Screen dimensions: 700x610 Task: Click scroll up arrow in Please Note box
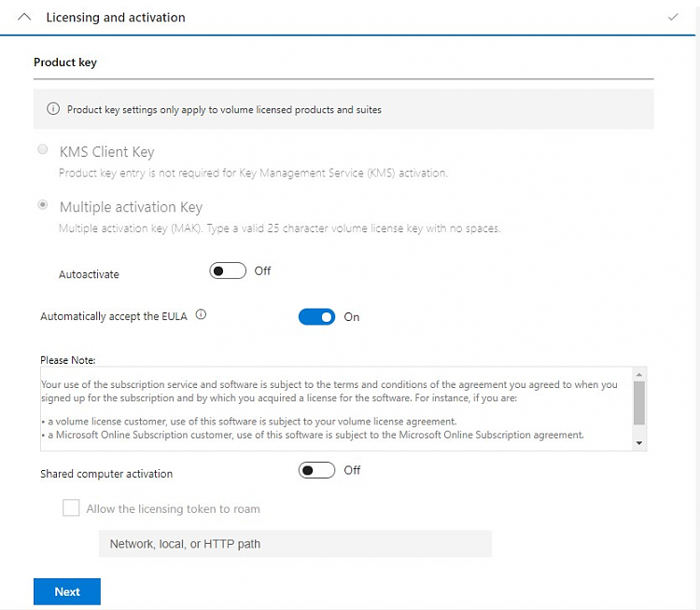tap(639, 374)
